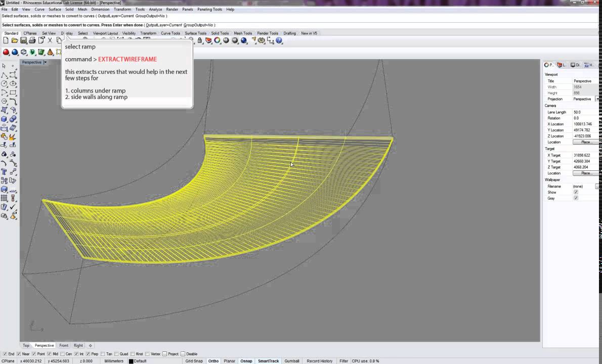The image size is (602, 364).
Task: Click the Target Location Place button
Action: coord(585,173)
